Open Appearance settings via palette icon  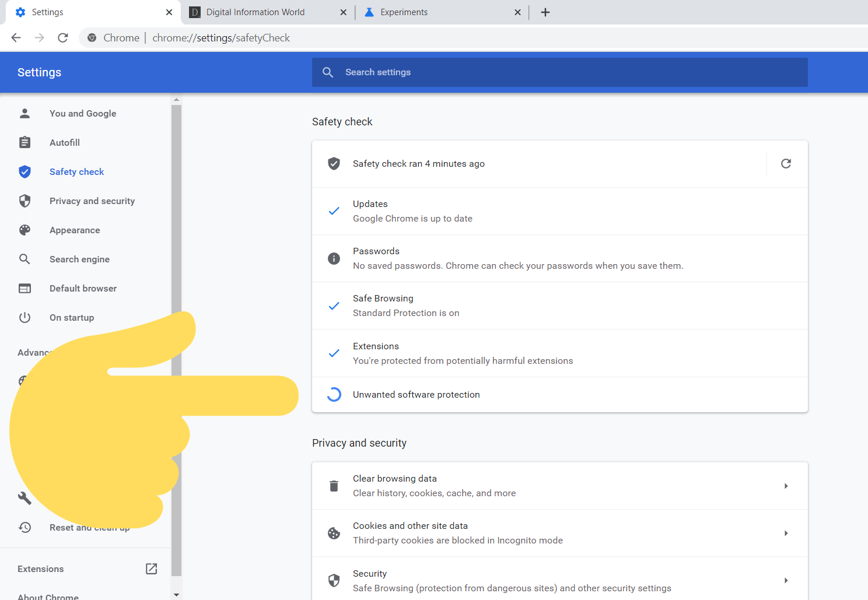tap(24, 230)
